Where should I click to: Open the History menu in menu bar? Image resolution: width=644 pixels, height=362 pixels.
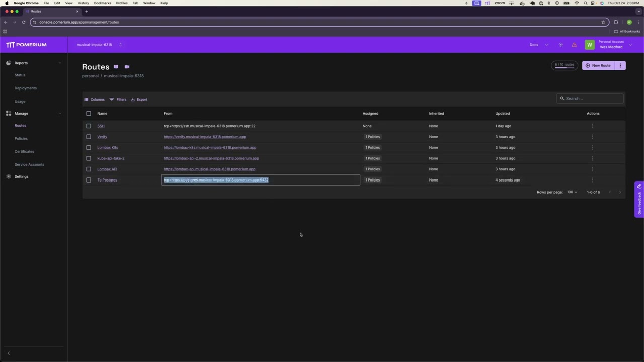point(84,3)
